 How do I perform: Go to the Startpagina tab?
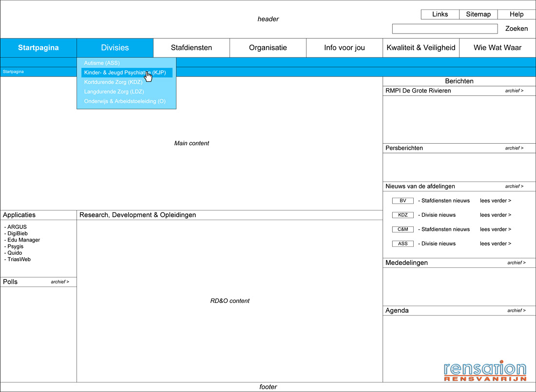[x=38, y=48]
